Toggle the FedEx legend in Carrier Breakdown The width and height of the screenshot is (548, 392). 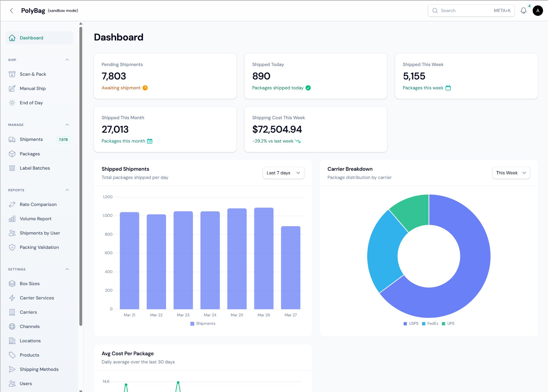click(430, 323)
